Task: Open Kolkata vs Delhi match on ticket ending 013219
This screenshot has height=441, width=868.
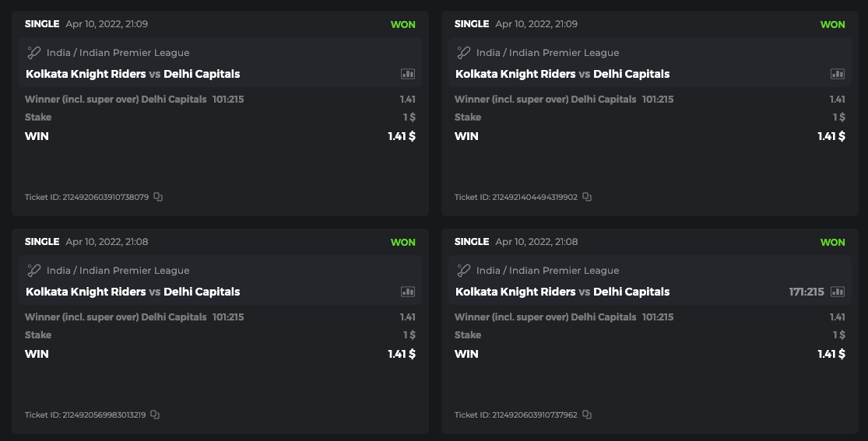Action: [x=132, y=292]
